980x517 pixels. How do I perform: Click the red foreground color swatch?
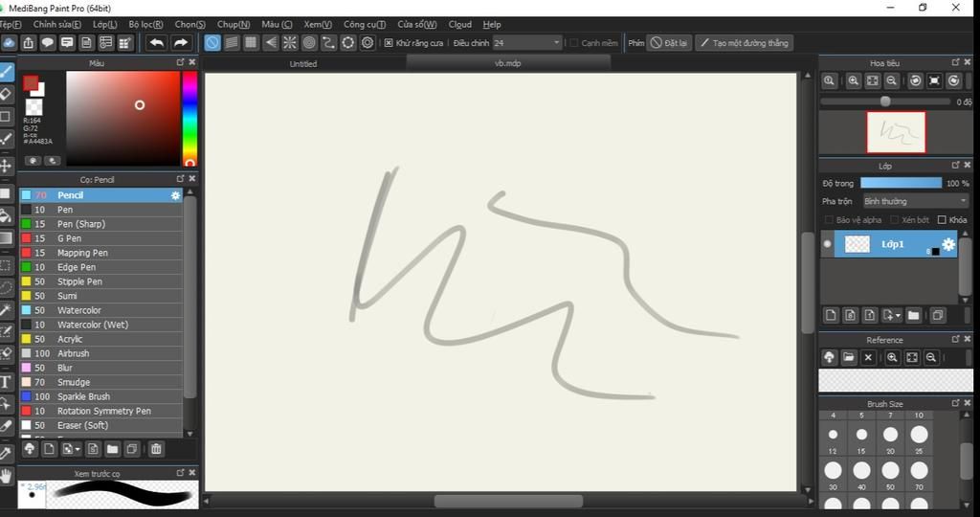tap(31, 83)
